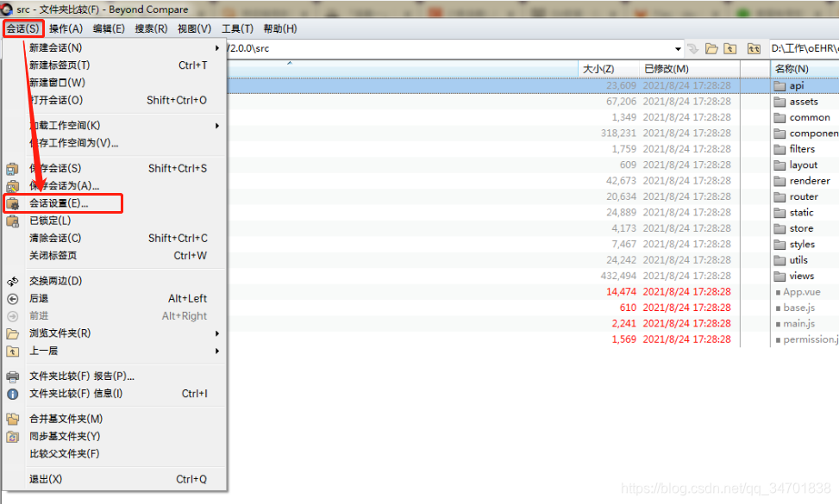Screen dimensions: 839x504
Task: Click the 后退 back arrow icon
Action: pos(12,299)
